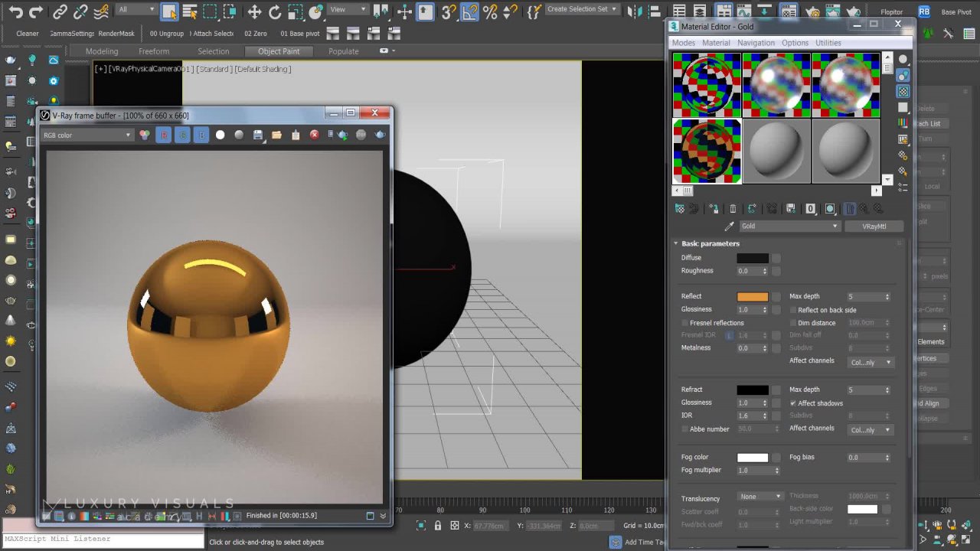The width and height of the screenshot is (980, 551).
Task: Uncheck Affect shadows under Refract
Action: pos(793,403)
